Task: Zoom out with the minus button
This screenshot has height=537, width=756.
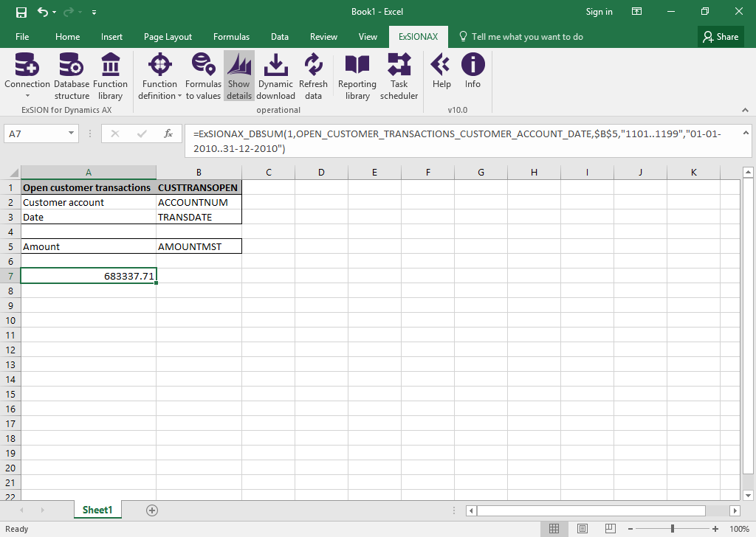Action: (630, 529)
